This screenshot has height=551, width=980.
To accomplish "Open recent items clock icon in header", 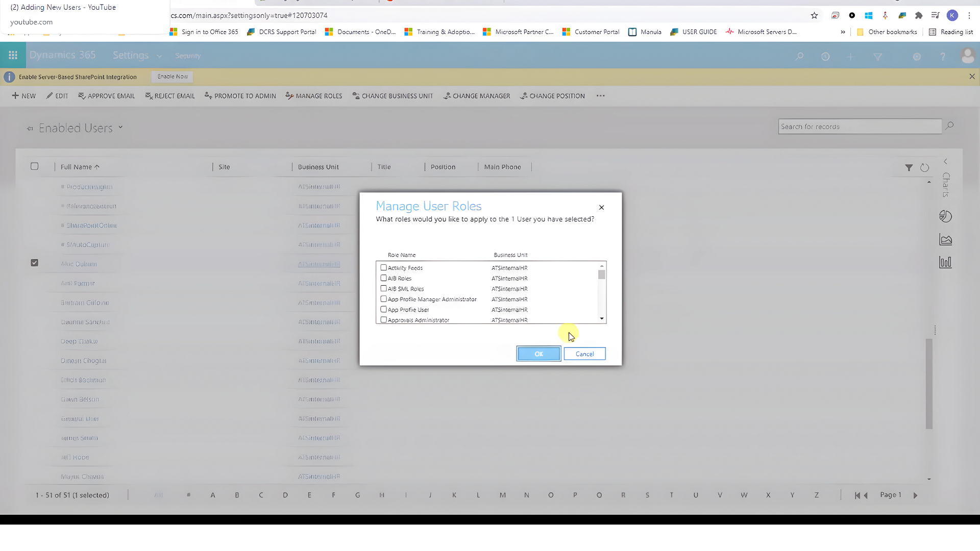I will pyautogui.click(x=825, y=57).
